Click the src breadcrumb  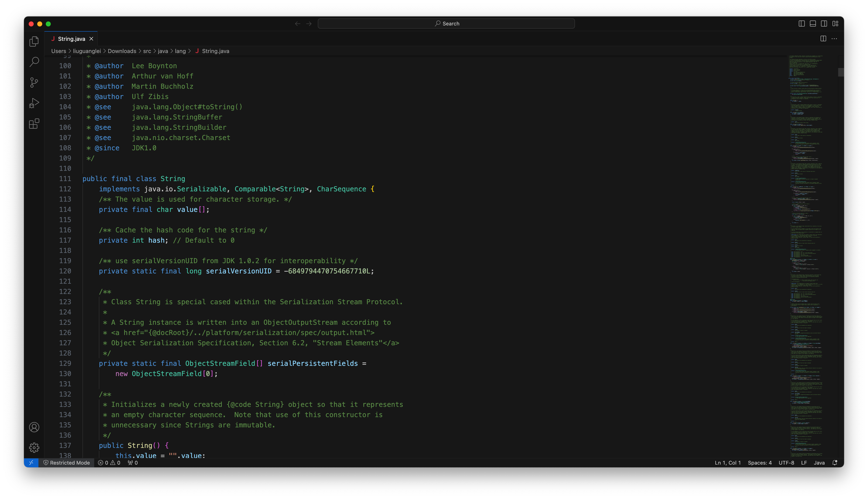coord(147,51)
